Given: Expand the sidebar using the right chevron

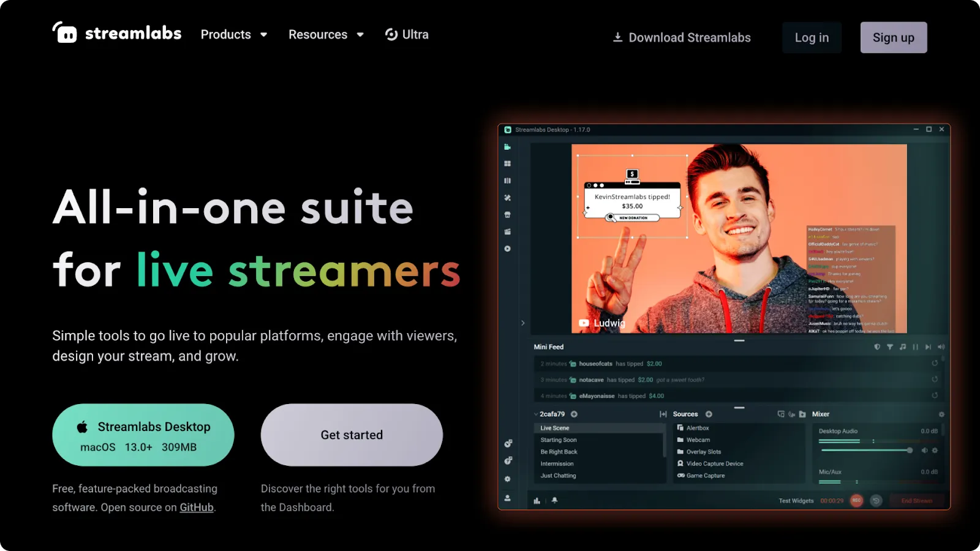Looking at the screenshot, I should click(x=523, y=323).
